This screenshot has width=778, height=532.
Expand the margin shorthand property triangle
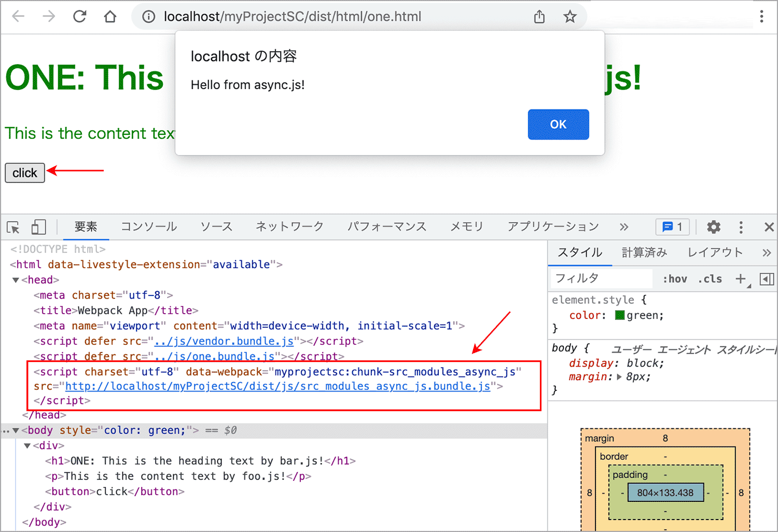(x=619, y=377)
